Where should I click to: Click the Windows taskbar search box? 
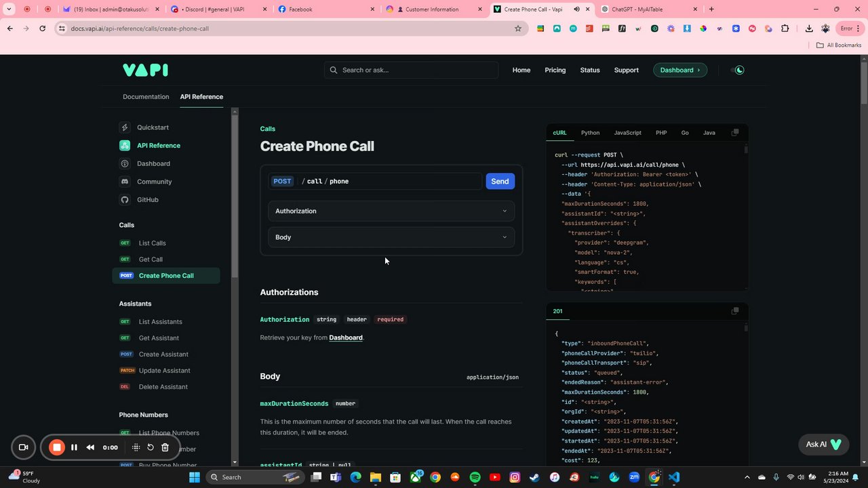click(254, 477)
